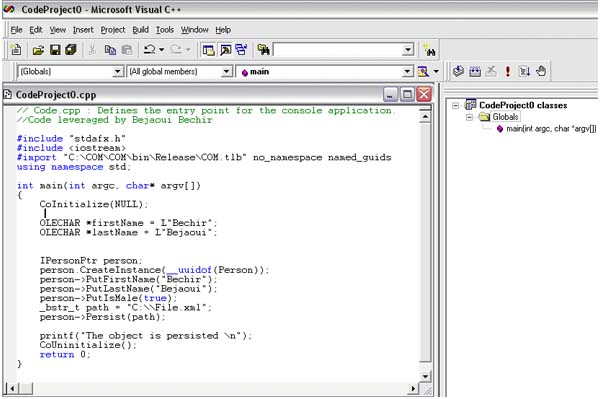This screenshot has width=600, height=399.
Task: Click the editor's horizontal scrollbar left arrow
Action: (x=12, y=389)
